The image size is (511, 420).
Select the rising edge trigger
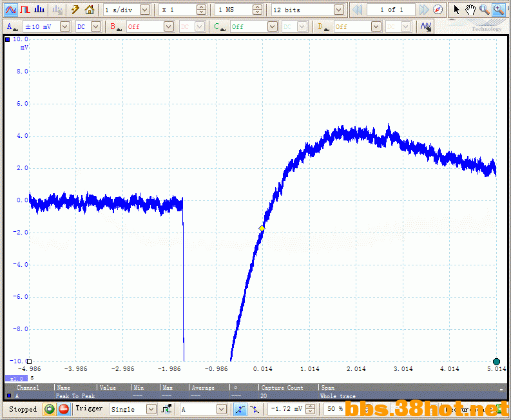240,409
